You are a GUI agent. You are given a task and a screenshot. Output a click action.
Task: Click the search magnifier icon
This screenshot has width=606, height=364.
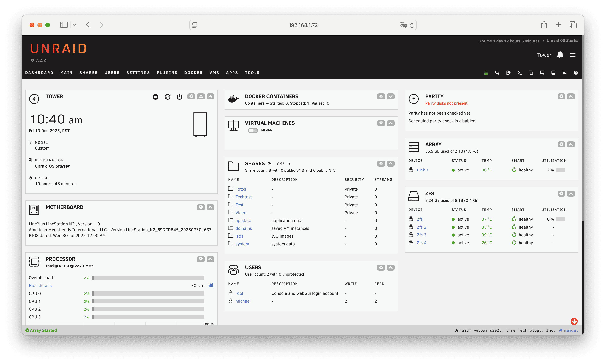coord(497,73)
